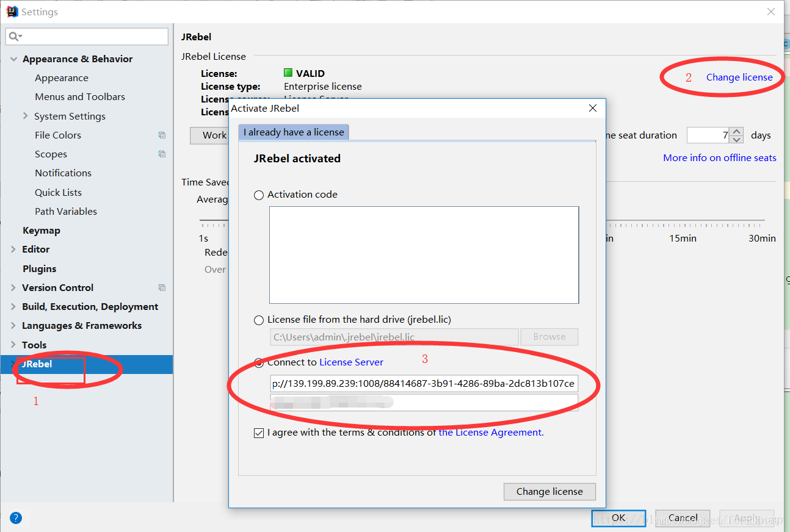
Task: Click the Change license button in dialog
Action: tap(549, 492)
